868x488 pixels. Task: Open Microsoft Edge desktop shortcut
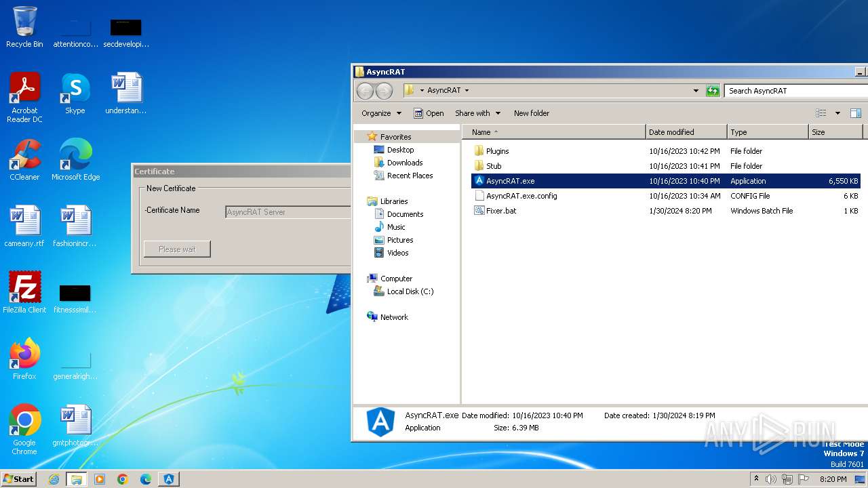pyautogui.click(x=75, y=160)
